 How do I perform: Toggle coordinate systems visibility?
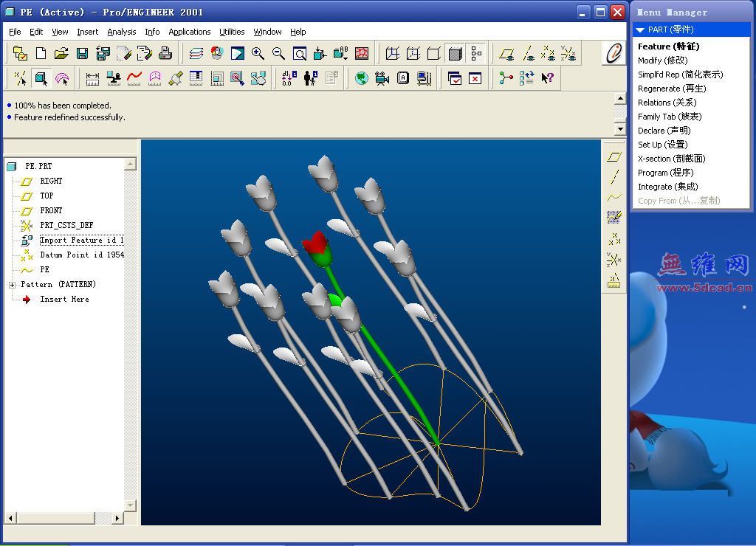tap(568, 54)
